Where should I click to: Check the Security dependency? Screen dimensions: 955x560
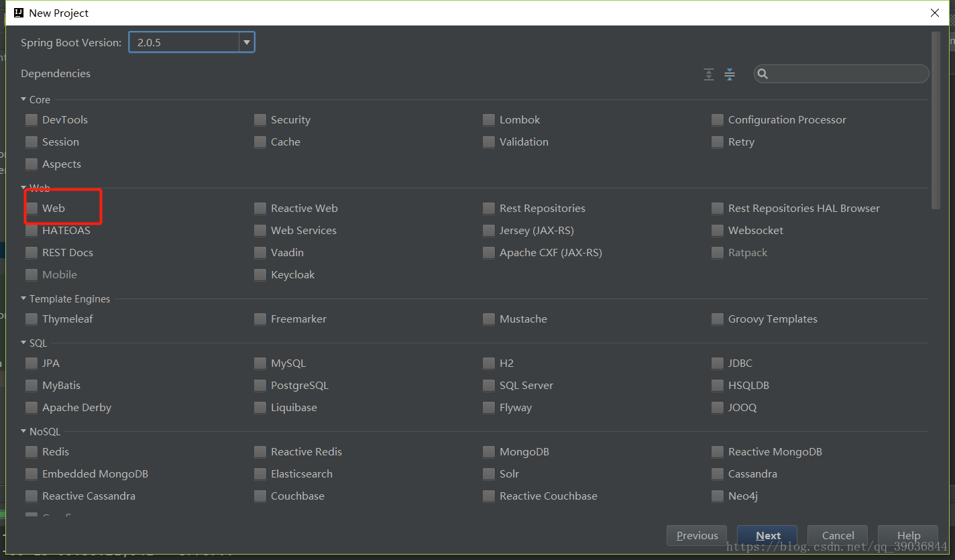tap(260, 120)
